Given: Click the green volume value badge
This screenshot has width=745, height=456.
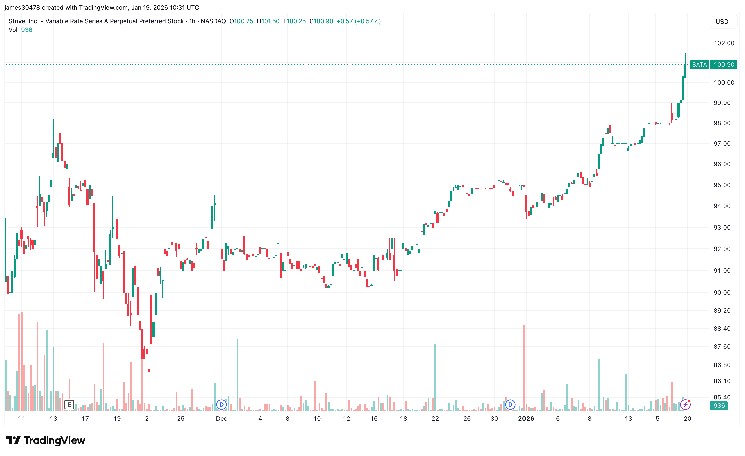Looking at the screenshot, I should point(717,405).
